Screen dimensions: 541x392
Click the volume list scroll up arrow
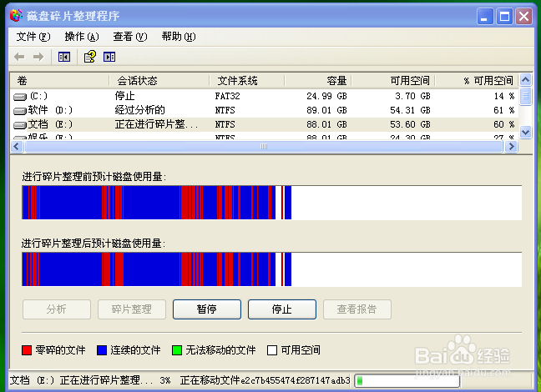525,80
